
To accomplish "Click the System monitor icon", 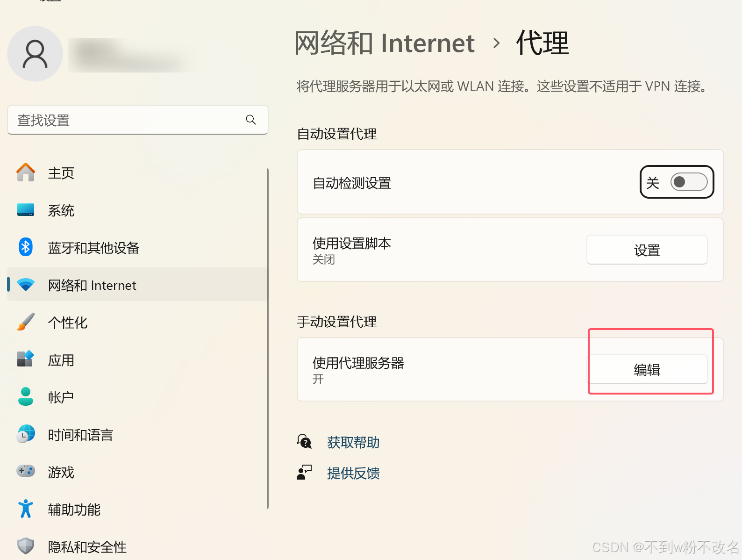I will pos(26,210).
